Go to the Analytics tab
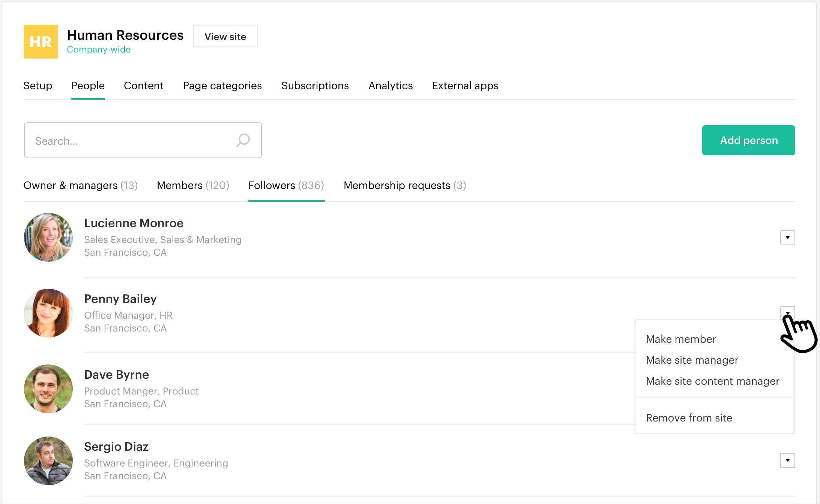The height and width of the screenshot is (504, 820). [390, 85]
